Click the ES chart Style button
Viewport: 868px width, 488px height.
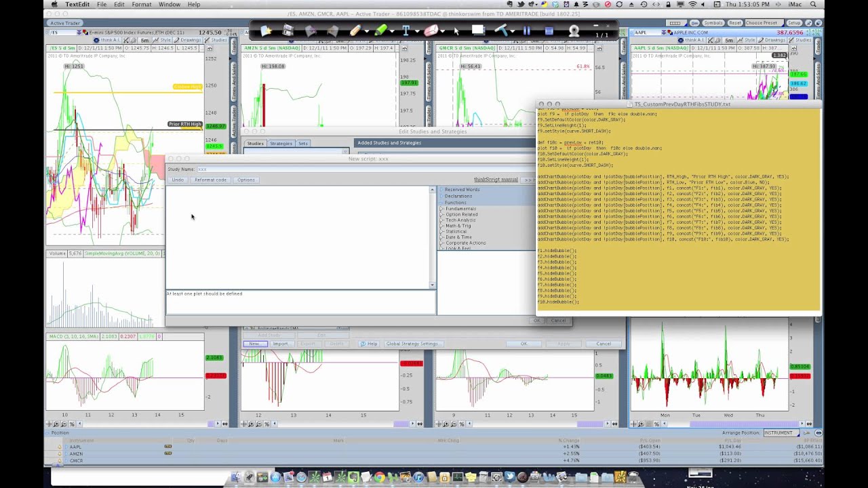click(x=163, y=40)
